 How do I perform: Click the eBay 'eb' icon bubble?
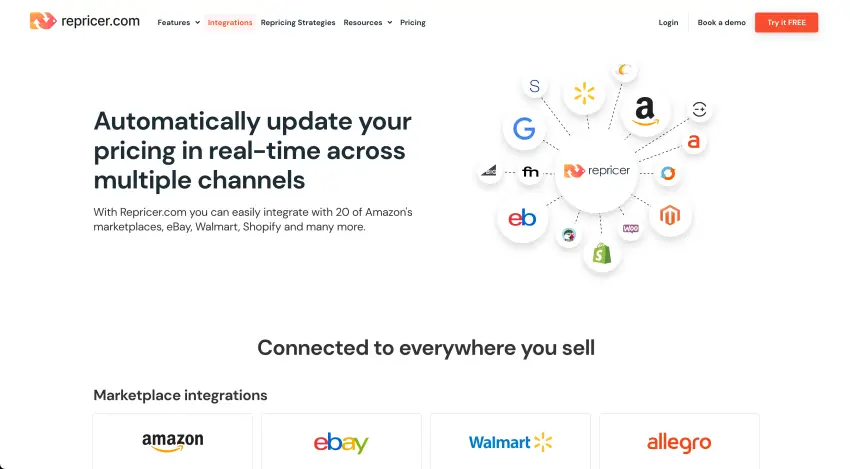pyautogui.click(x=522, y=218)
